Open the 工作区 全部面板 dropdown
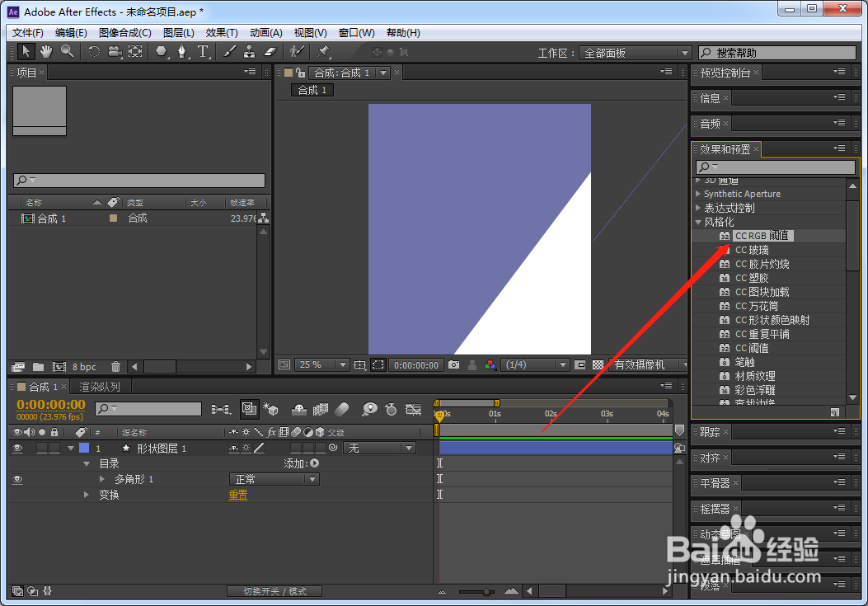Screen dimensions: 868x606 click(635, 53)
